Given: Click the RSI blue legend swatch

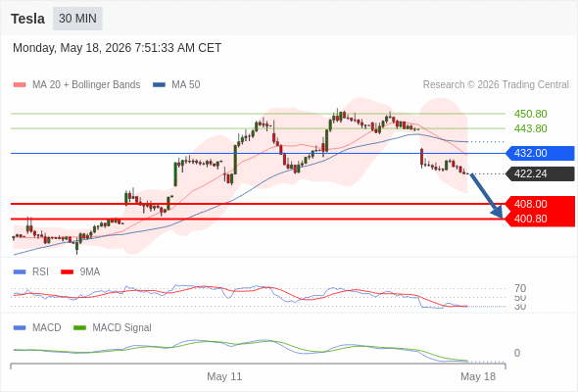Looking at the screenshot, I should click(x=20, y=272).
